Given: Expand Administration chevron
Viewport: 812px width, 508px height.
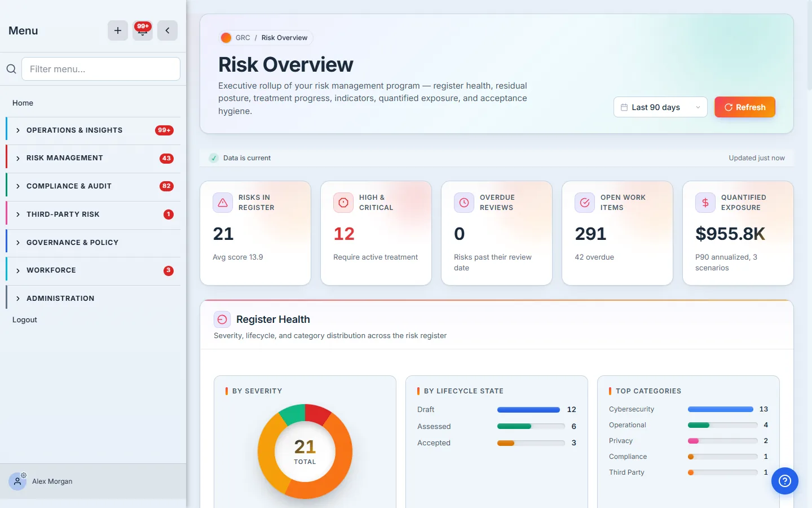Looking at the screenshot, I should click(18, 299).
